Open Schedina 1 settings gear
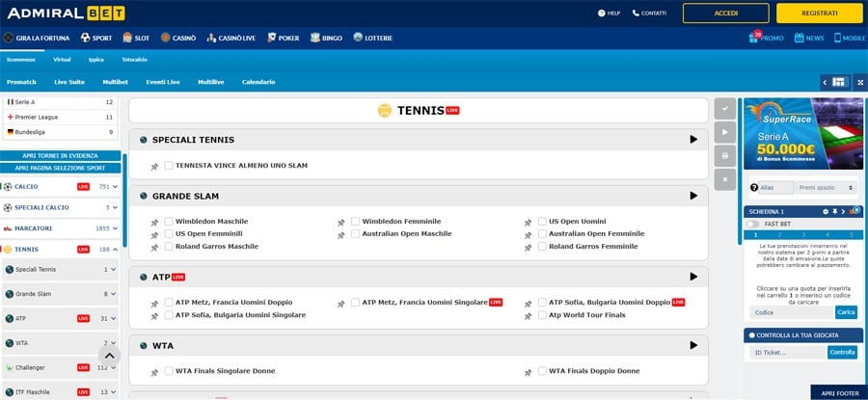The width and height of the screenshot is (868, 400). [826, 212]
